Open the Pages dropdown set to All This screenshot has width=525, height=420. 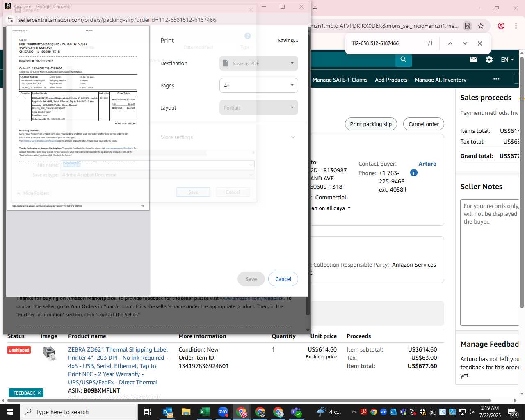258,85
